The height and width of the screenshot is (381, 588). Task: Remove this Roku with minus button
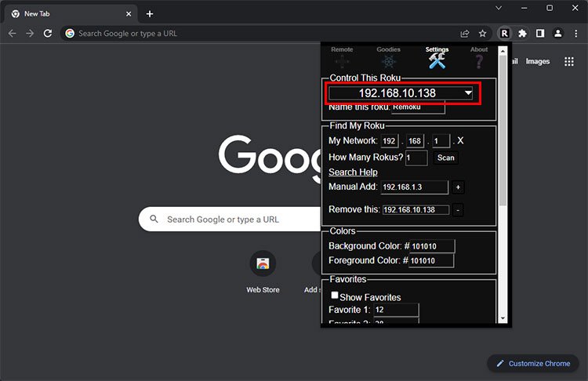458,210
